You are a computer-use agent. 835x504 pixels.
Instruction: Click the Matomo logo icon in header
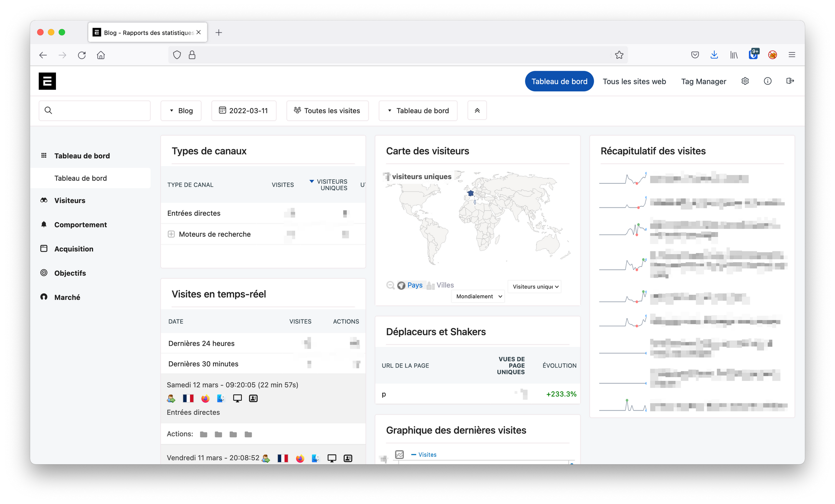[x=47, y=81]
